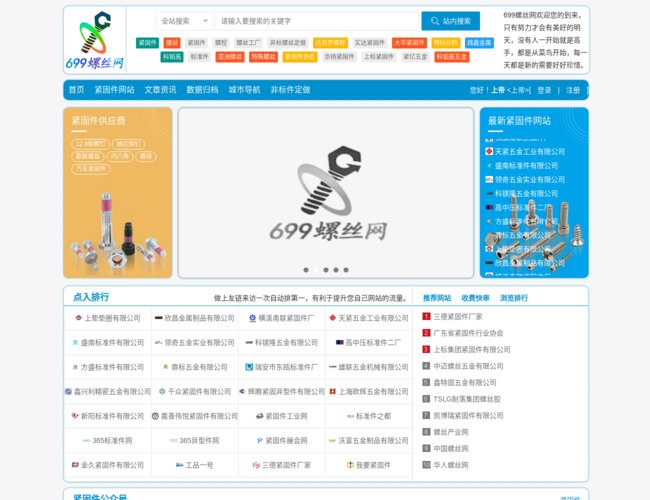
Task: Open the 全站搜索 search scope dropdown
Action: tap(184, 21)
